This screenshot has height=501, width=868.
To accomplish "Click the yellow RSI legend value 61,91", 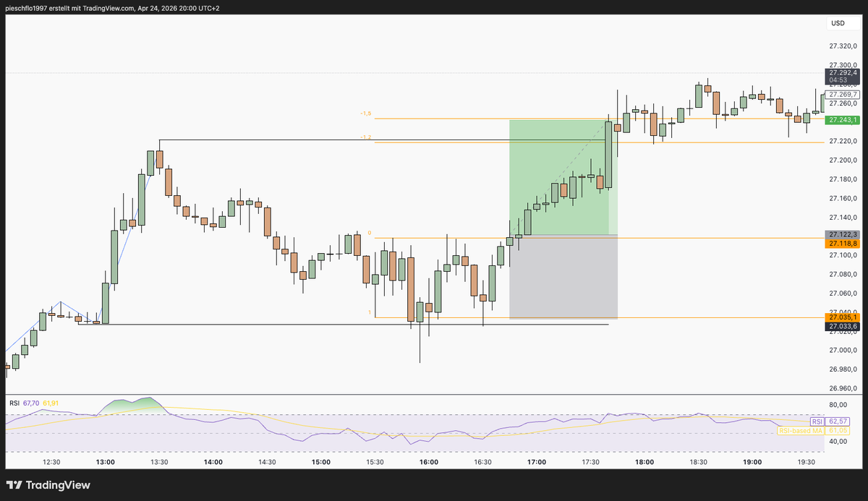I will click(x=50, y=402).
